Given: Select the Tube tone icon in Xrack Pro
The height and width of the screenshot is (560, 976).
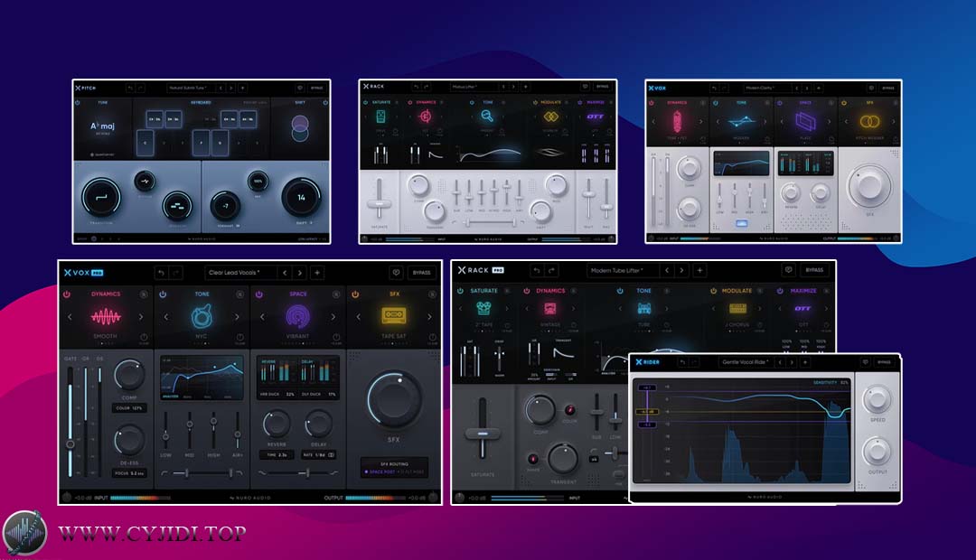Looking at the screenshot, I should tap(643, 308).
